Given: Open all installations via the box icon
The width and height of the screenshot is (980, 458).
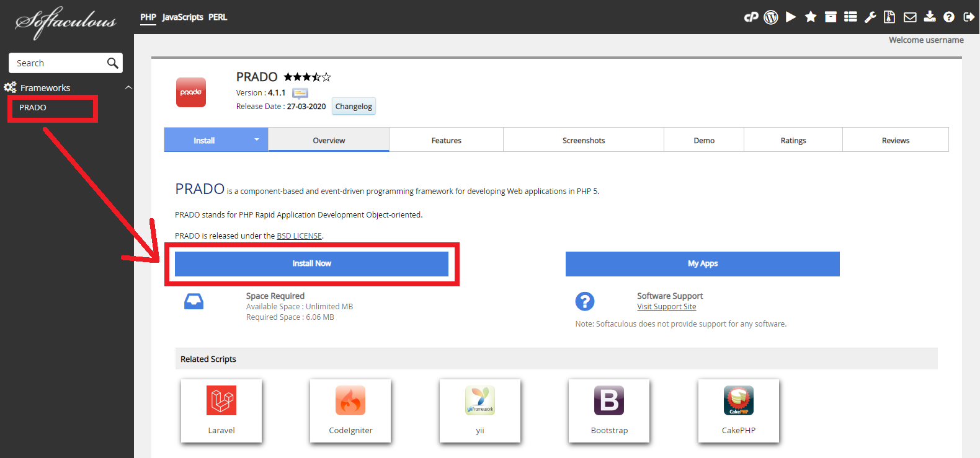Looking at the screenshot, I should pos(831,17).
